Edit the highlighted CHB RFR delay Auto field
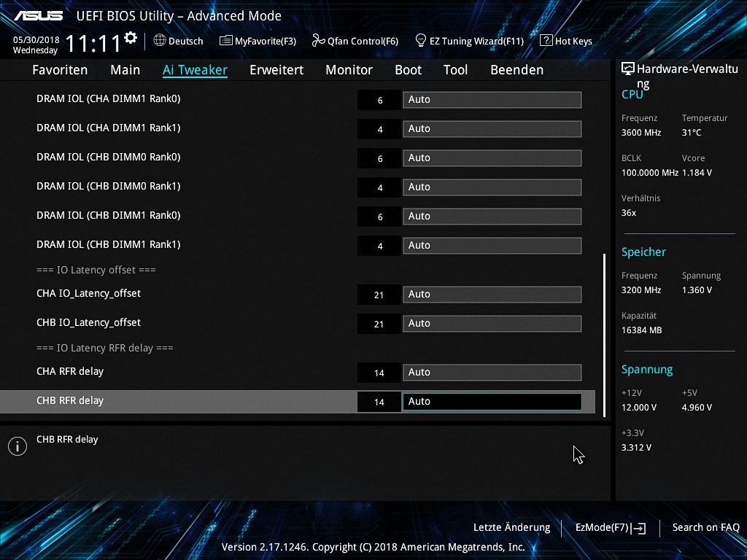 492,402
